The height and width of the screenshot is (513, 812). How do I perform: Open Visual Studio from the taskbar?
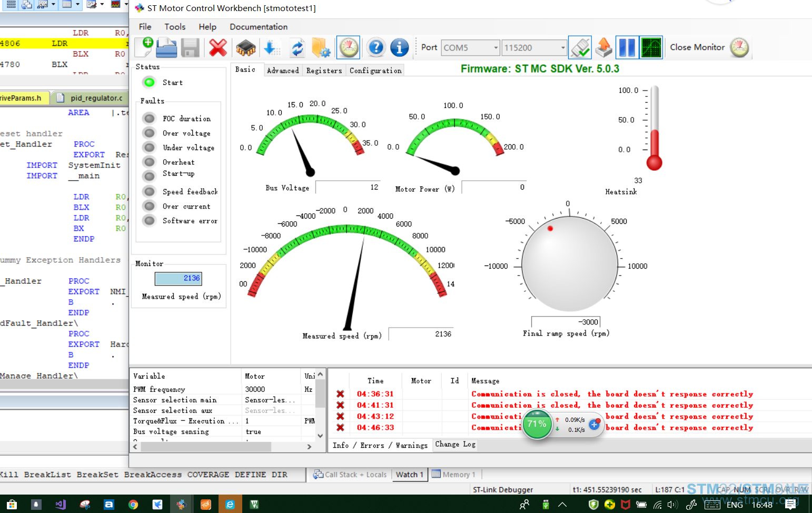[x=60, y=505]
